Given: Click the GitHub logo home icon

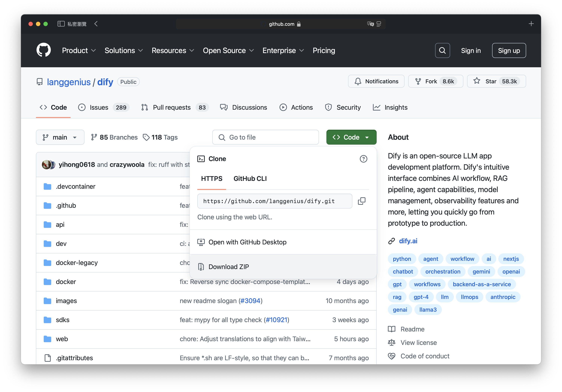Looking at the screenshot, I should (44, 50).
